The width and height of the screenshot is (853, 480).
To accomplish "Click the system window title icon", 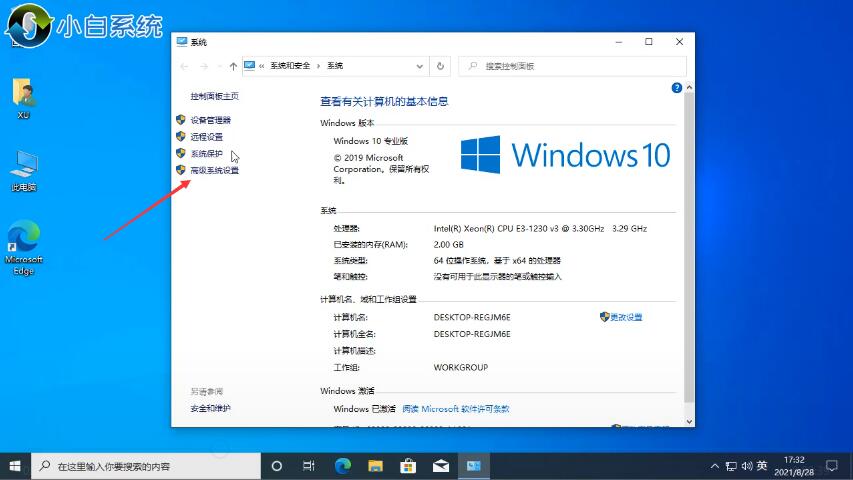I will [182, 42].
